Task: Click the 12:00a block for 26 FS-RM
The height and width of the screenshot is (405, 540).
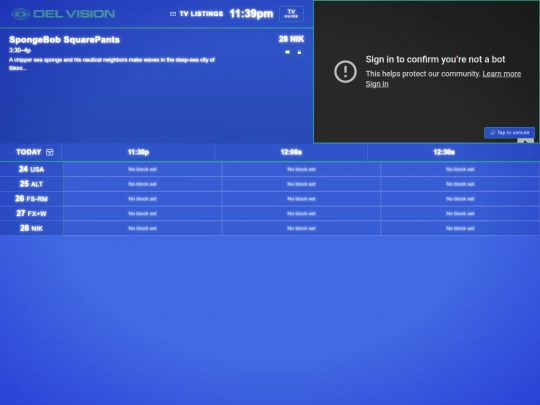Action: point(301,199)
